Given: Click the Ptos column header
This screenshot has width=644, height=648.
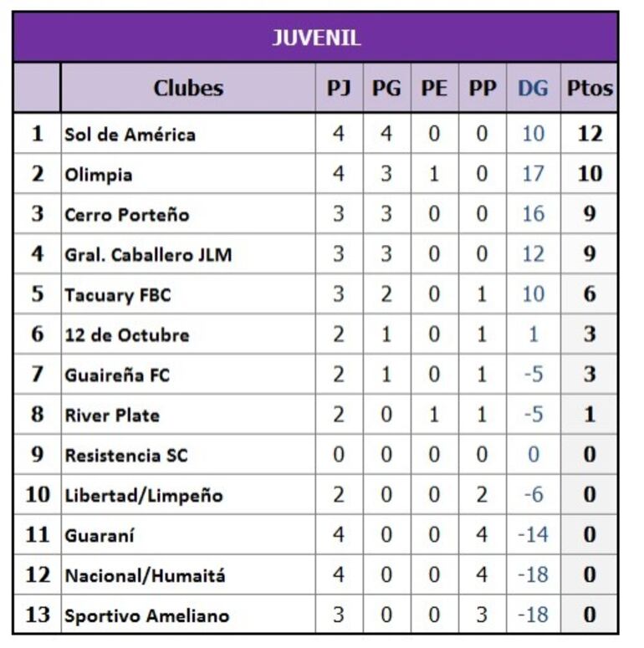Looking at the screenshot, I should tap(590, 88).
